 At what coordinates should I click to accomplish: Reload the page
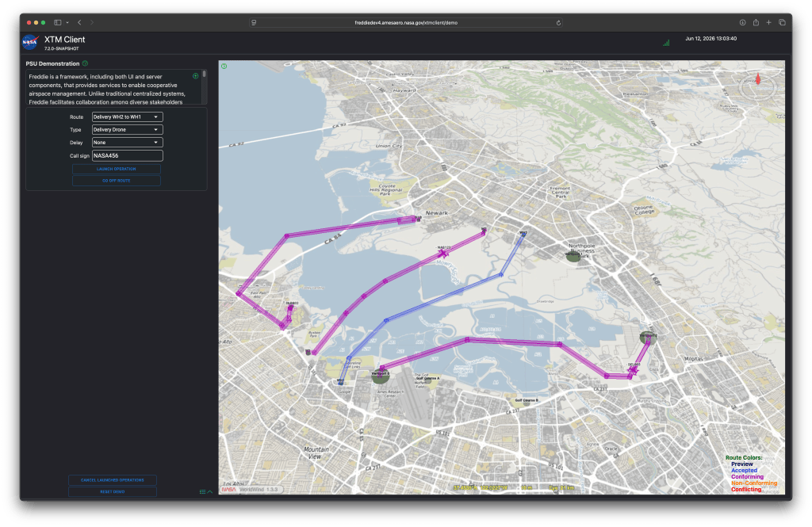point(558,23)
